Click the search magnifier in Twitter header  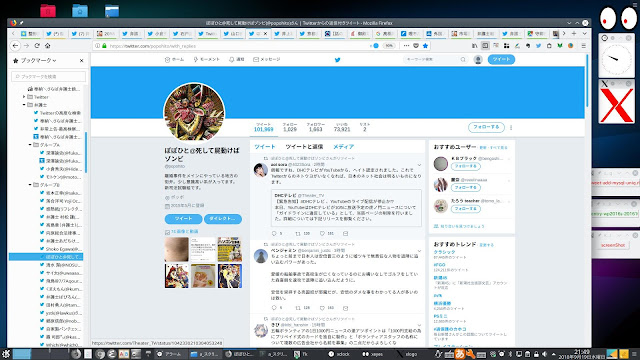pos(463,60)
